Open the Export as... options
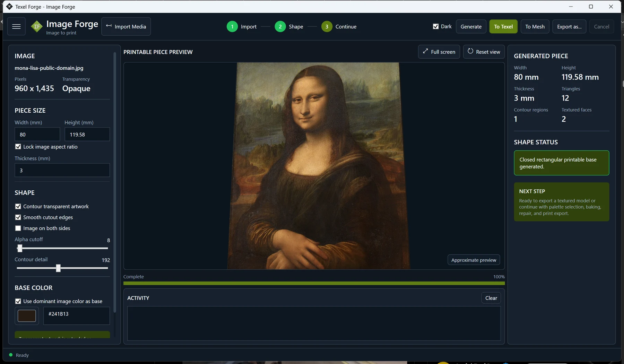The width and height of the screenshot is (624, 364). (569, 26)
